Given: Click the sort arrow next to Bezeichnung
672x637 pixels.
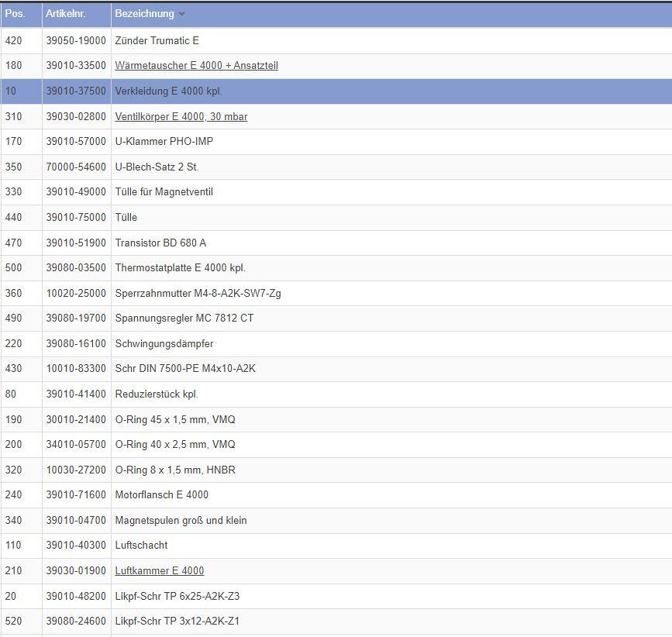Looking at the screenshot, I should [181, 14].
